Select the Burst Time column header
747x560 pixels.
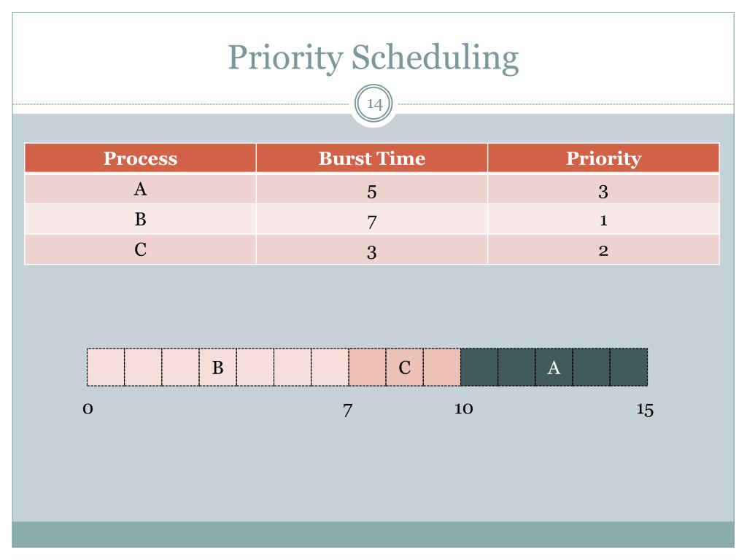click(371, 157)
